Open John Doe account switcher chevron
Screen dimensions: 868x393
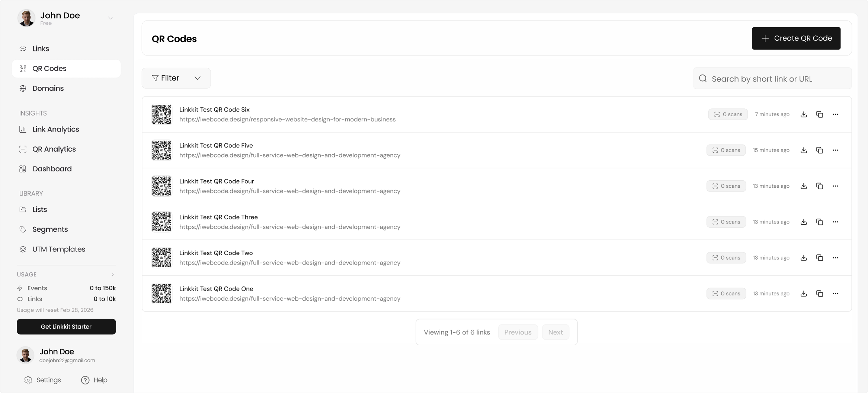(110, 18)
